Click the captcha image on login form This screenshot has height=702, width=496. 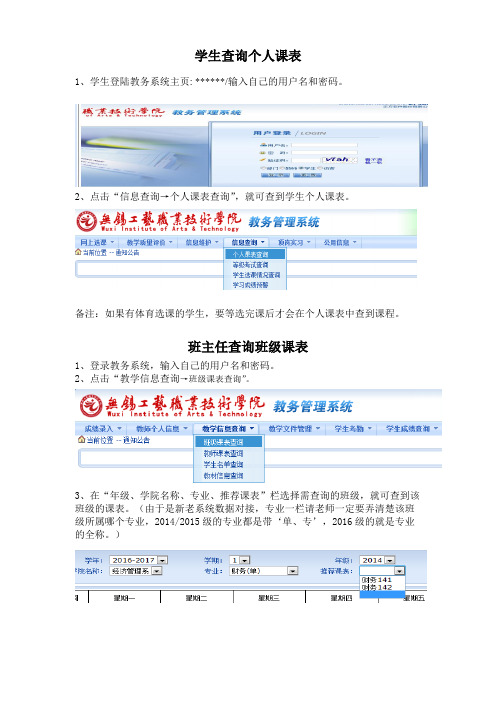(x=338, y=160)
